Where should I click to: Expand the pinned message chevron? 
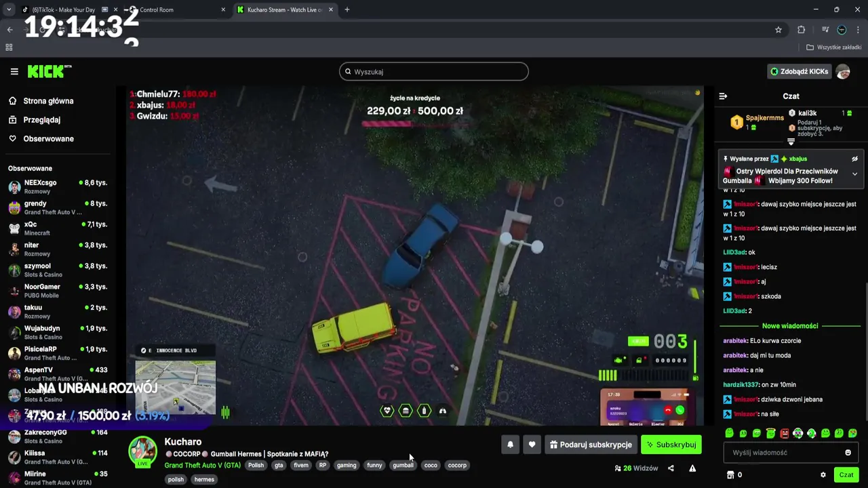click(x=854, y=174)
